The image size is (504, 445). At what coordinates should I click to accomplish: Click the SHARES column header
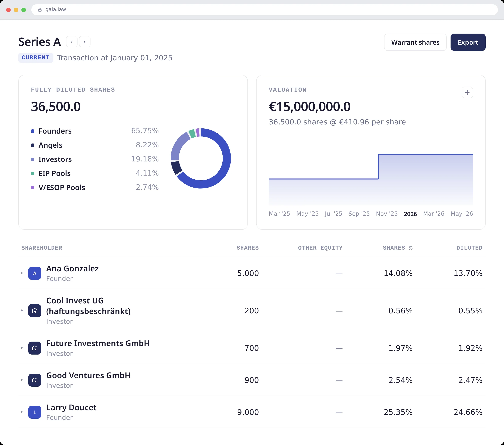(x=248, y=248)
